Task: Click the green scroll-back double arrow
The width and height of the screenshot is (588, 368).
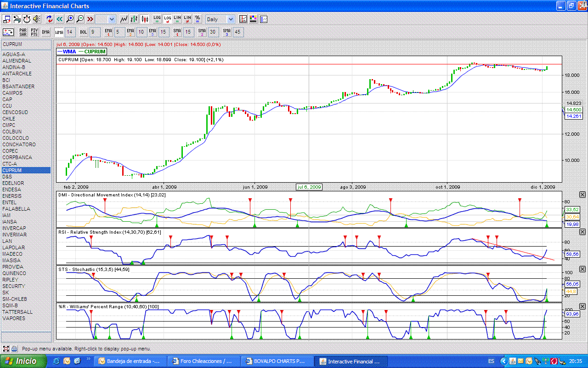Action: point(59,19)
